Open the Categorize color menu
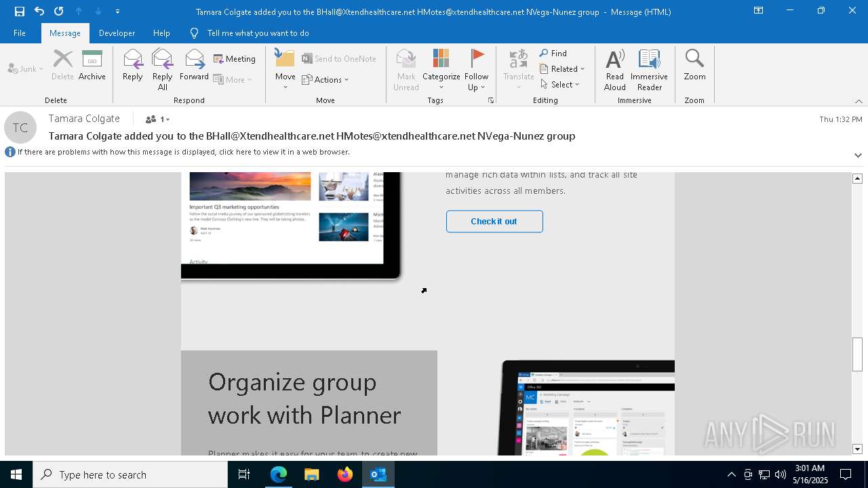 (x=441, y=70)
